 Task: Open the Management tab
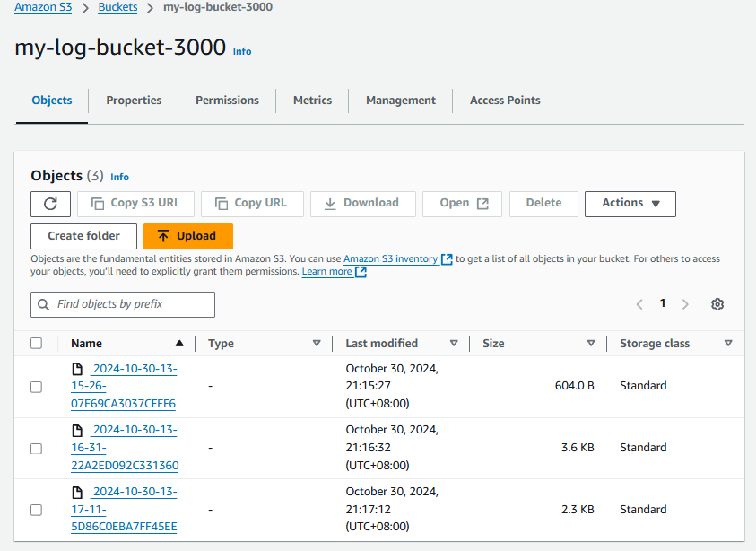click(x=400, y=100)
